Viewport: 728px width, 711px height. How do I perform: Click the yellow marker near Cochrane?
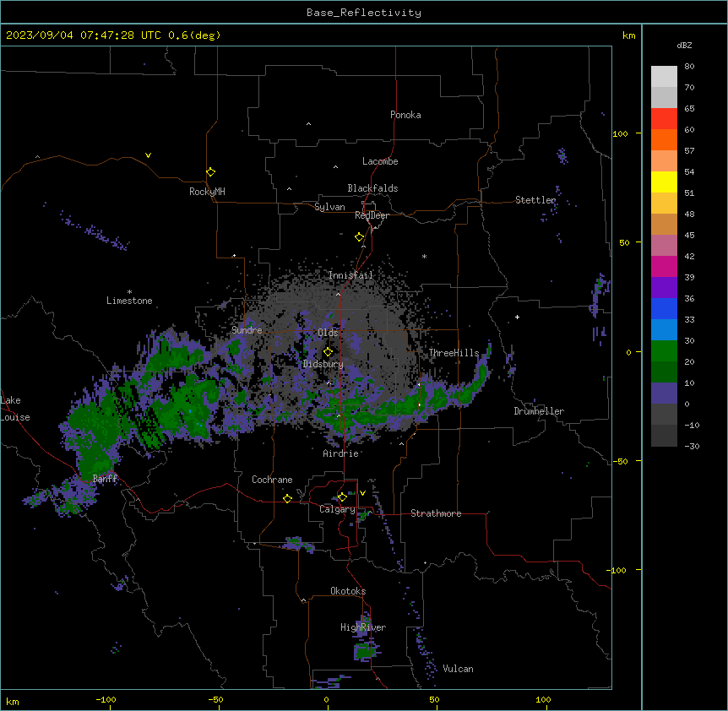[287, 498]
